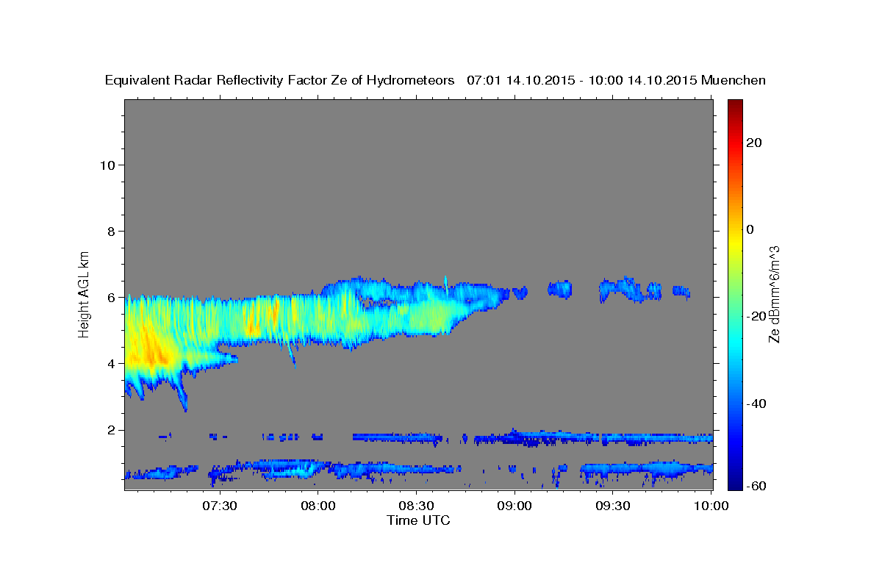Click the plot title 'Equivalent Radar Reflectivity Factor Ze of Hydrometeors'
Viewport: 882px width, 588px height.
[280, 81]
